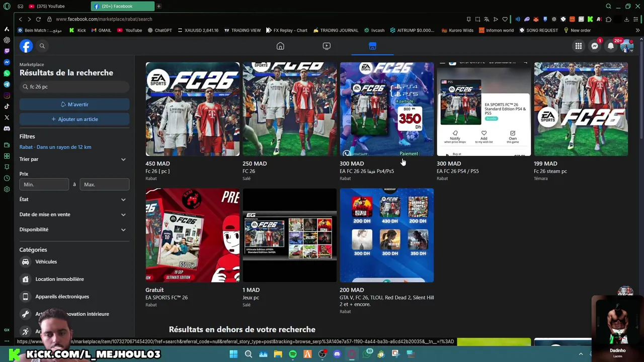Open Messenger in the Opera sidebar
Viewport: 644px width, 362px height.
click(7, 62)
